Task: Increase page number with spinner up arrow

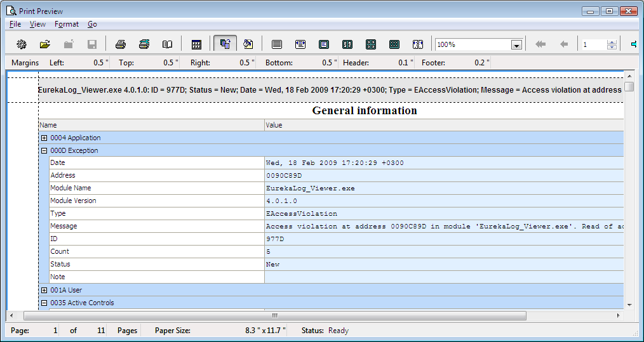Action: 612,43
